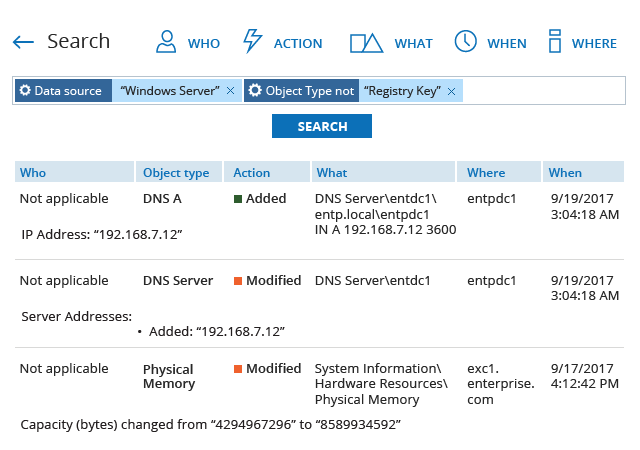Select the ACTION lightning bolt icon

(x=253, y=42)
